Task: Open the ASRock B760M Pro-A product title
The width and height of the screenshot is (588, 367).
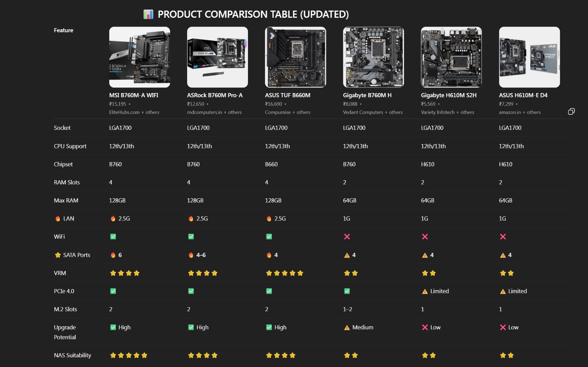Action: pos(215,95)
